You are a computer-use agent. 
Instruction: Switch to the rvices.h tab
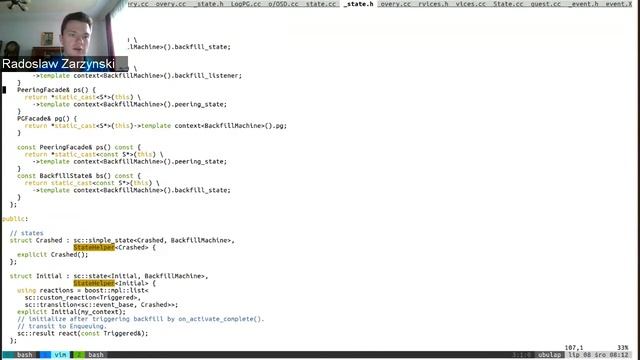coord(433,4)
